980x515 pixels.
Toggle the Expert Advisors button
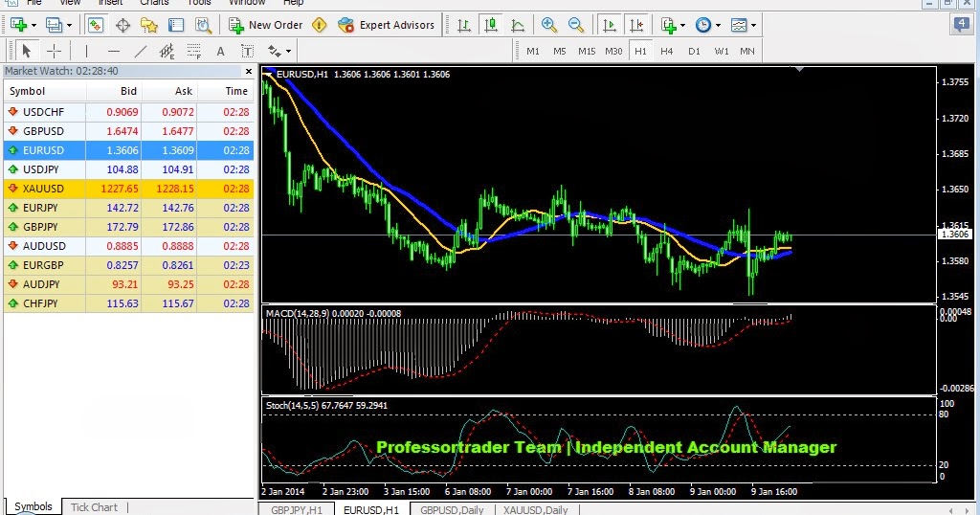(x=386, y=25)
